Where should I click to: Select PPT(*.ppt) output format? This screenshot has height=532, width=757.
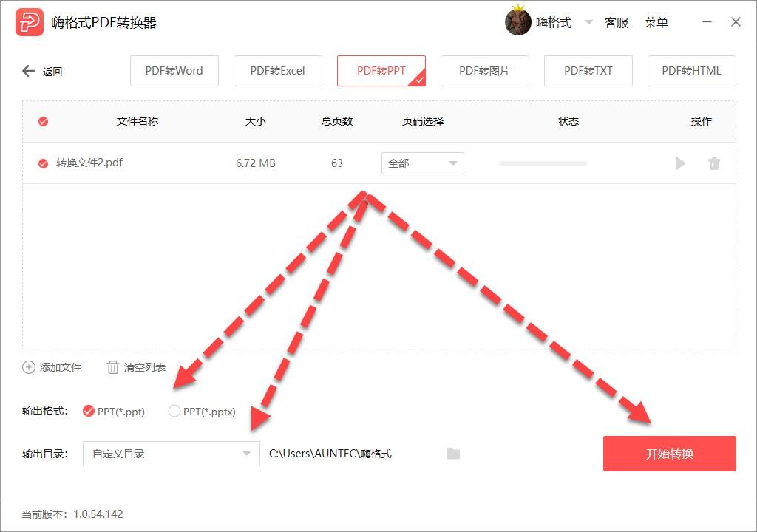(x=89, y=411)
